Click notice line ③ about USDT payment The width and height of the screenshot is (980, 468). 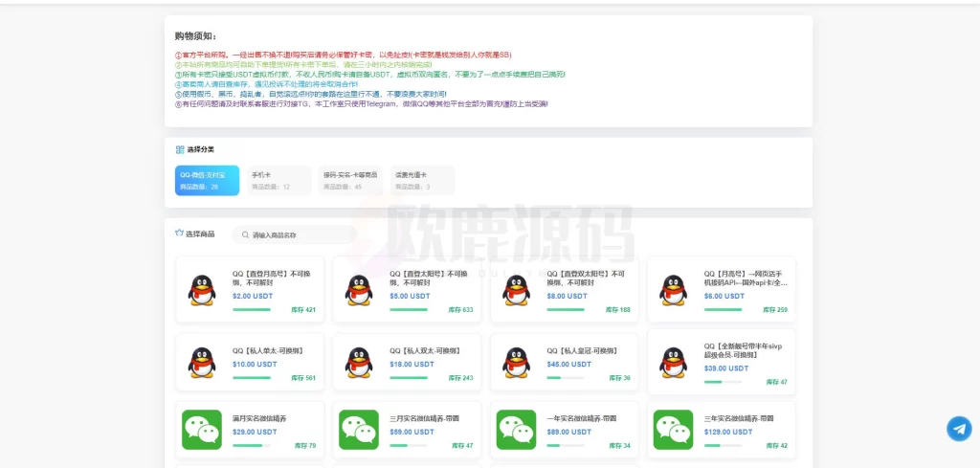(370, 75)
